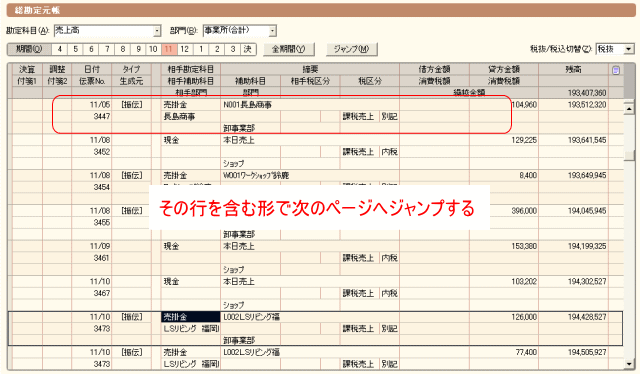
Task: Click balance 194,045,945
Action: (x=587, y=211)
